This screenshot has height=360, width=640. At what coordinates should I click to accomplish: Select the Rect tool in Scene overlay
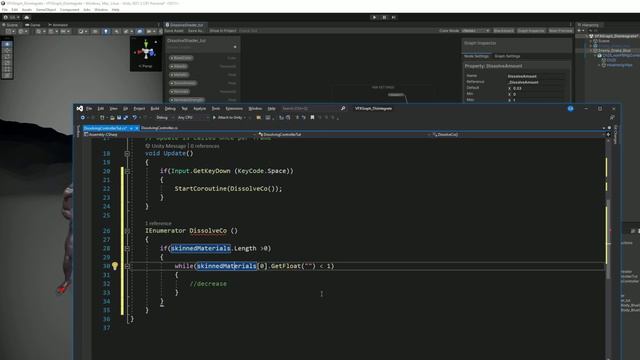(7, 69)
